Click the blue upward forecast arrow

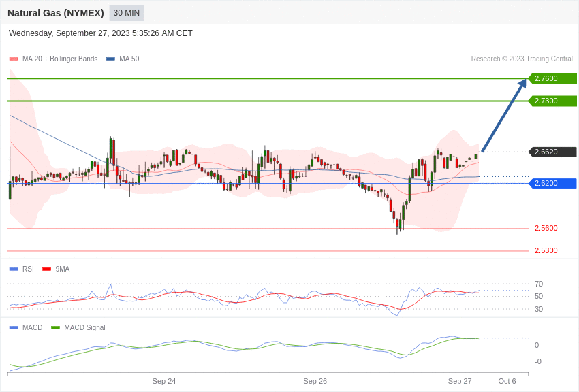click(x=503, y=116)
